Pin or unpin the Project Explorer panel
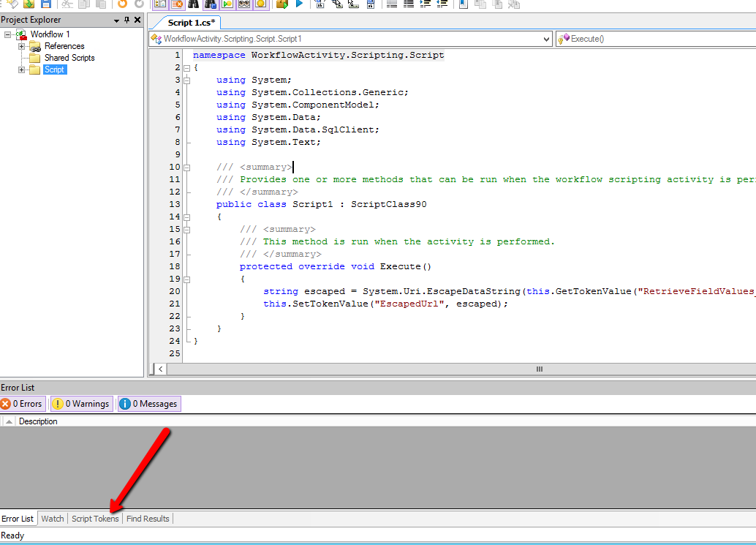Viewport: 756px width, 545px height. [126, 20]
